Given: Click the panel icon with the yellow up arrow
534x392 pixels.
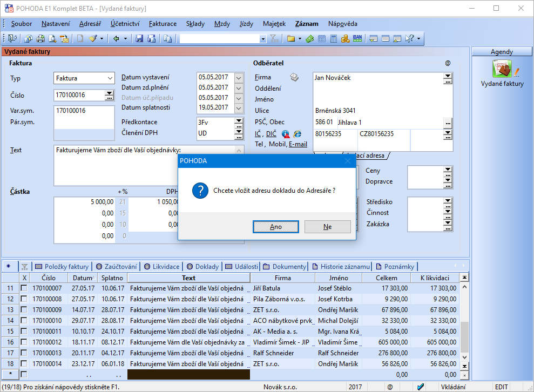Looking at the screenshot, I should point(397,38).
